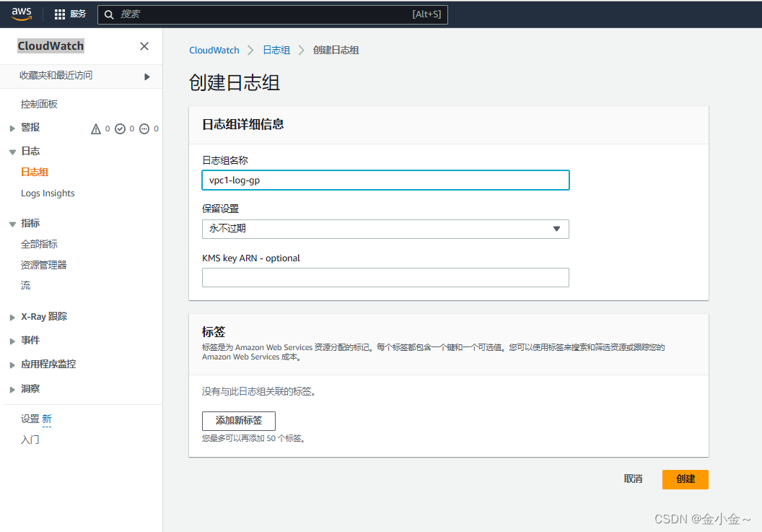Click the 新 badge beside 设置
Screen dimensions: 762x532
[x=47, y=419]
